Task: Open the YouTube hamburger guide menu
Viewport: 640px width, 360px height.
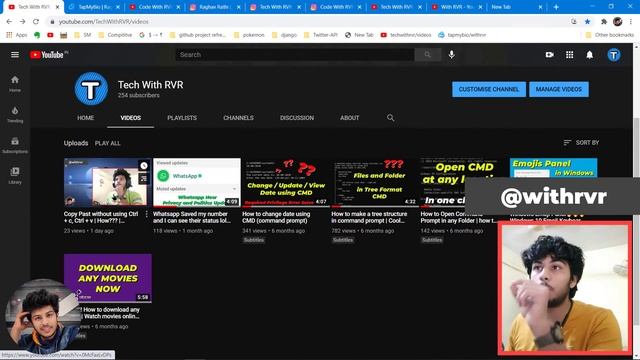Action: [x=15, y=55]
